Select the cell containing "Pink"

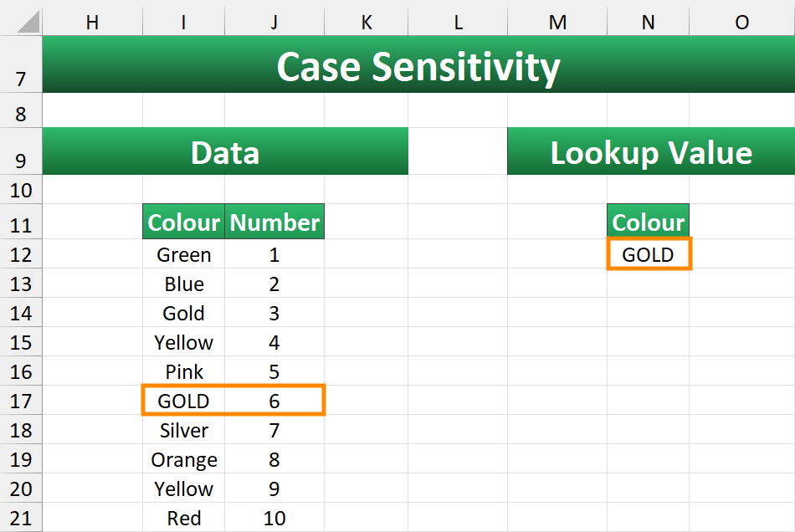click(x=184, y=372)
